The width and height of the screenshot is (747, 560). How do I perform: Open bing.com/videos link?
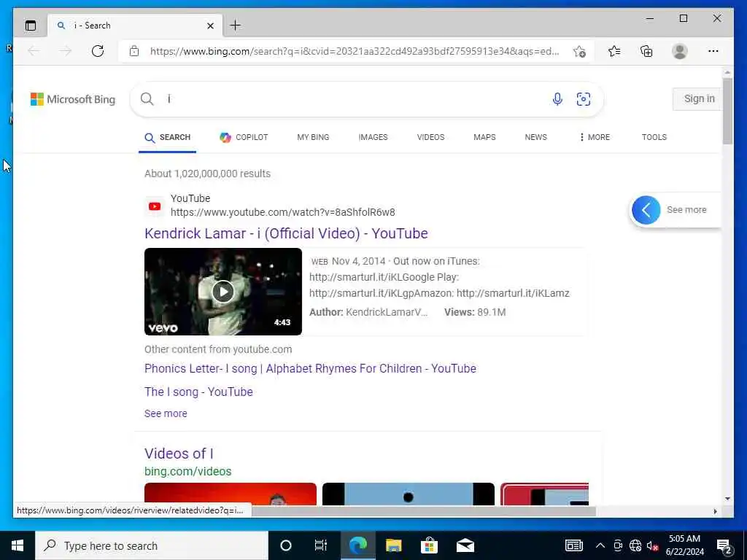187,472
